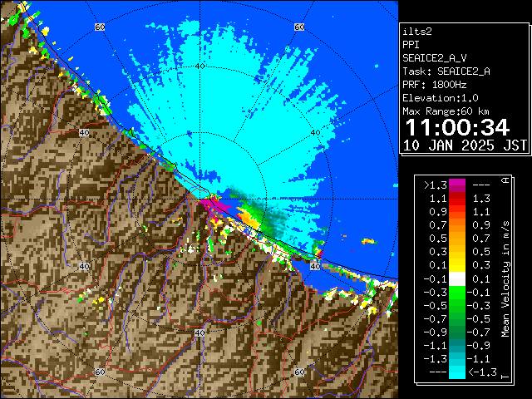
Task: Click the 'A' letter at legend top
Action: point(505,180)
